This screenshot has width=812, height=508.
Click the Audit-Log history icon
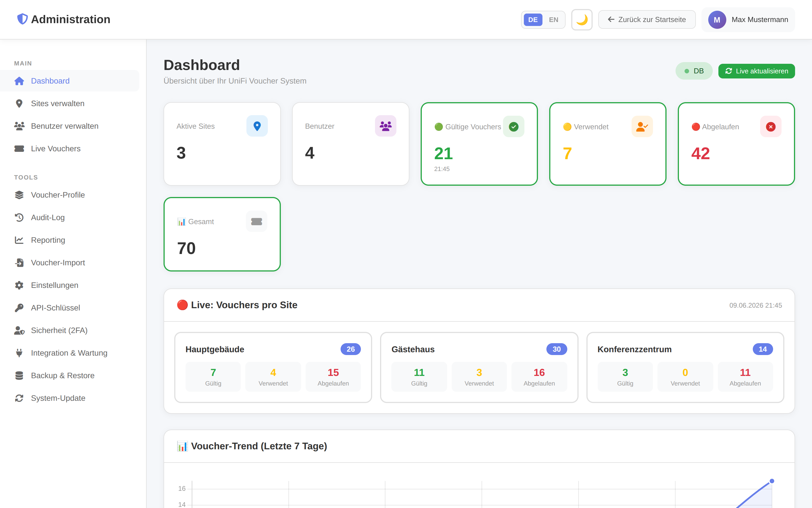[x=19, y=217]
